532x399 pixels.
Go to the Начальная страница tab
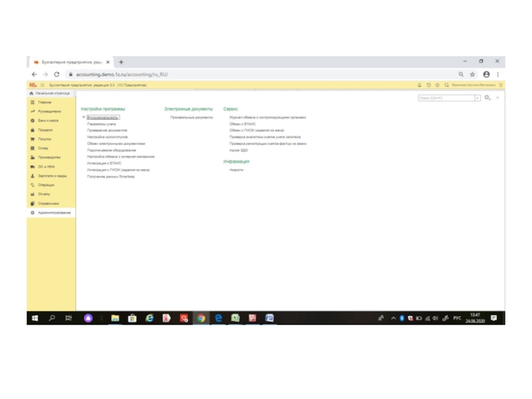[x=52, y=93]
